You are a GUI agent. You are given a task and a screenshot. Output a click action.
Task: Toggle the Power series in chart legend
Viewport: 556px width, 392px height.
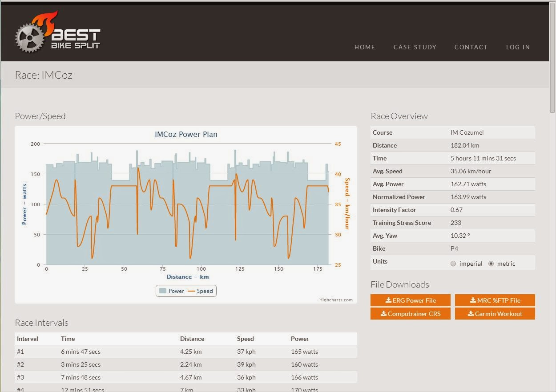172,291
